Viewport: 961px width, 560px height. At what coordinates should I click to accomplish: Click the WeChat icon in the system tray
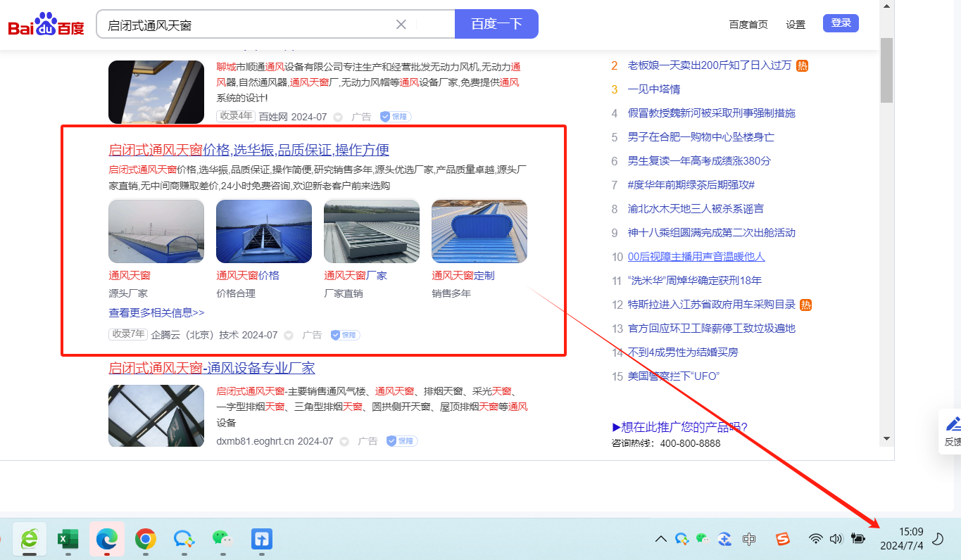tap(703, 539)
